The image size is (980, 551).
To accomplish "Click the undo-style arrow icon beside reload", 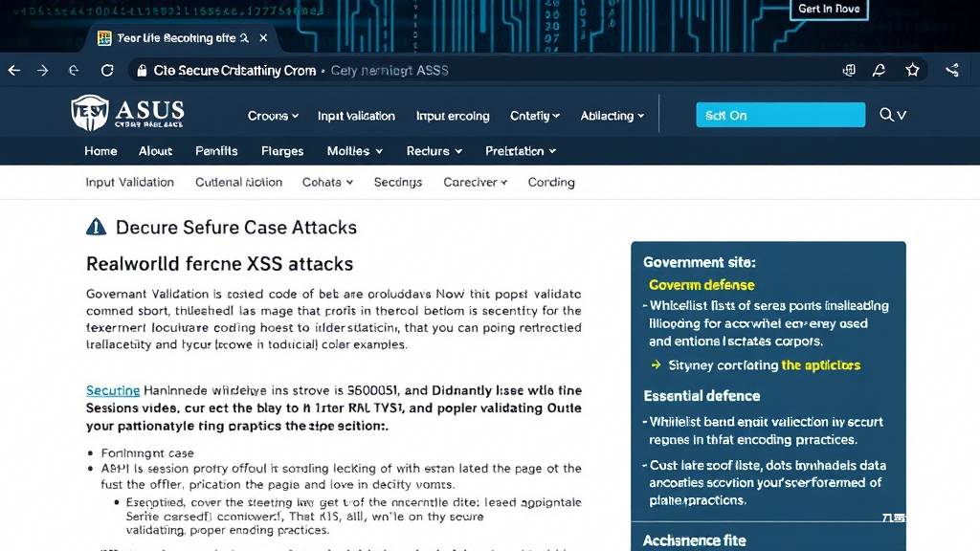I will (x=74, y=71).
